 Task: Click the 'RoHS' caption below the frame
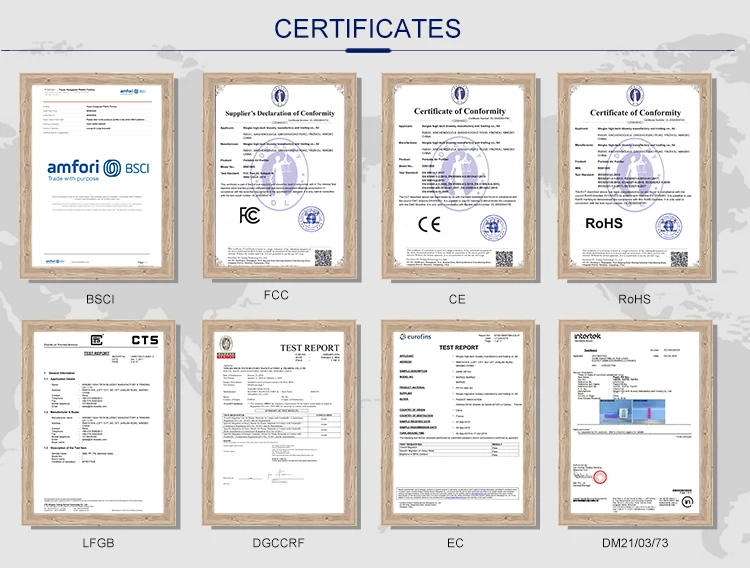click(x=634, y=300)
